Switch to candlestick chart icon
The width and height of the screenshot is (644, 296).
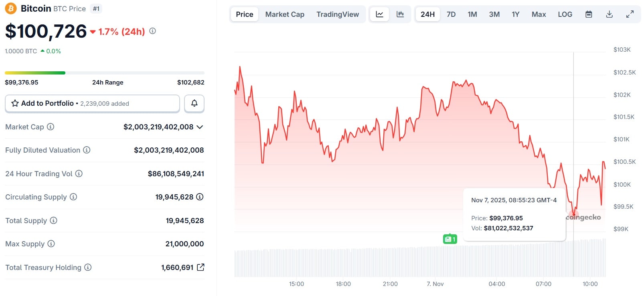[x=400, y=14]
